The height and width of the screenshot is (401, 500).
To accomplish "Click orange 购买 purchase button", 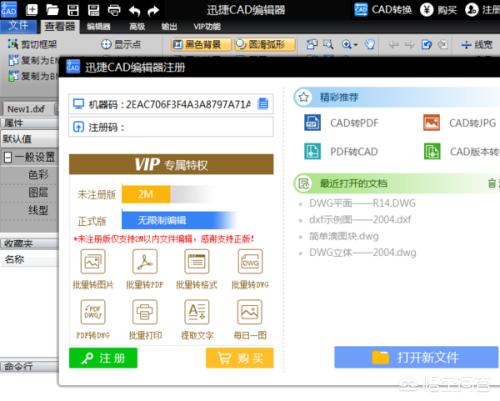I will [x=240, y=358].
